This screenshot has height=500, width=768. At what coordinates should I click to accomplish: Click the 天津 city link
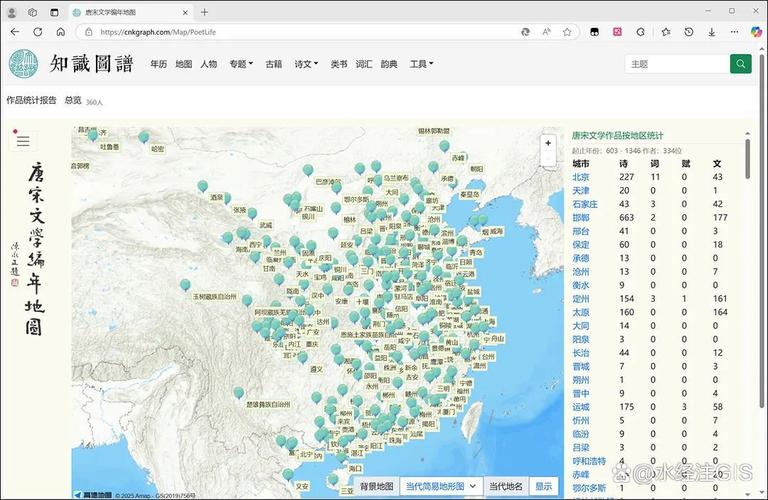(x=581, y=190)
